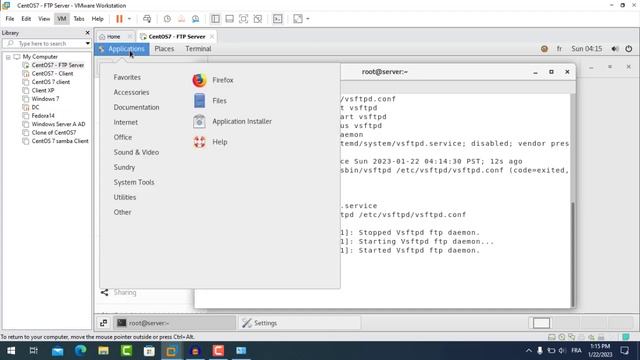Collapse the My Computer tree node
Screen dimensions: 640x360
(x=8, y=57)
